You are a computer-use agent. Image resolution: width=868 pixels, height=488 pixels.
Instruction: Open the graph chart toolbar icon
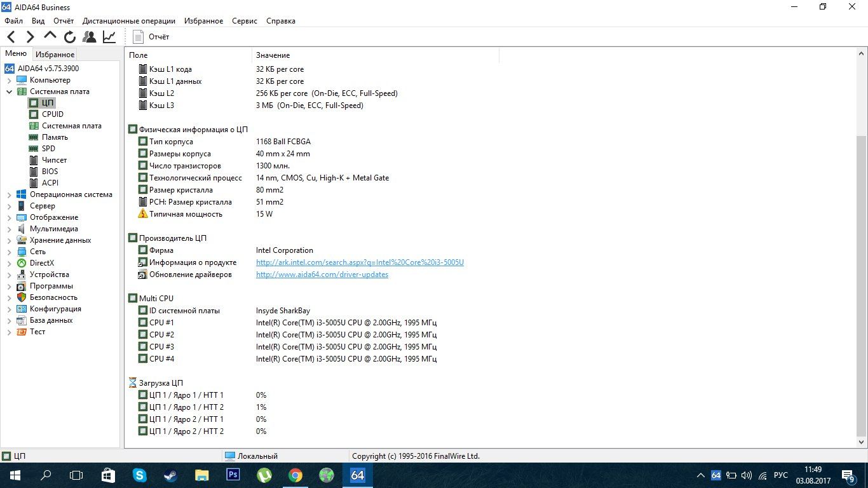(109, 37)
